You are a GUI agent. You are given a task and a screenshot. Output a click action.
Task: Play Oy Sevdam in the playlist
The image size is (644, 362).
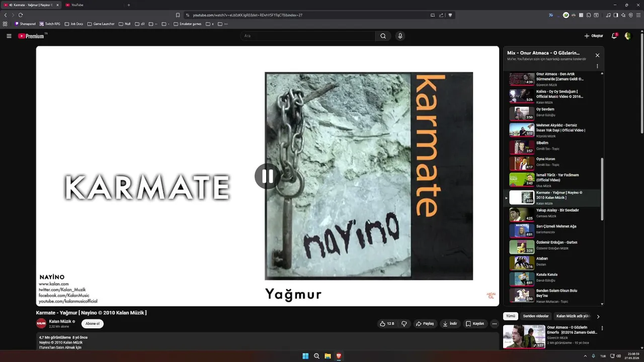point(552,113)
